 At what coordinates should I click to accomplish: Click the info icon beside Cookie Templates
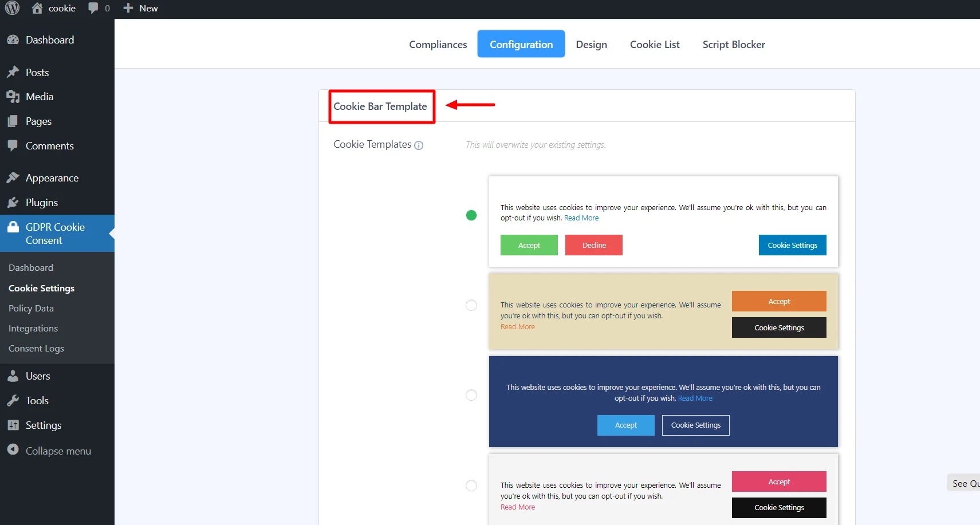[x=419, y=145]
